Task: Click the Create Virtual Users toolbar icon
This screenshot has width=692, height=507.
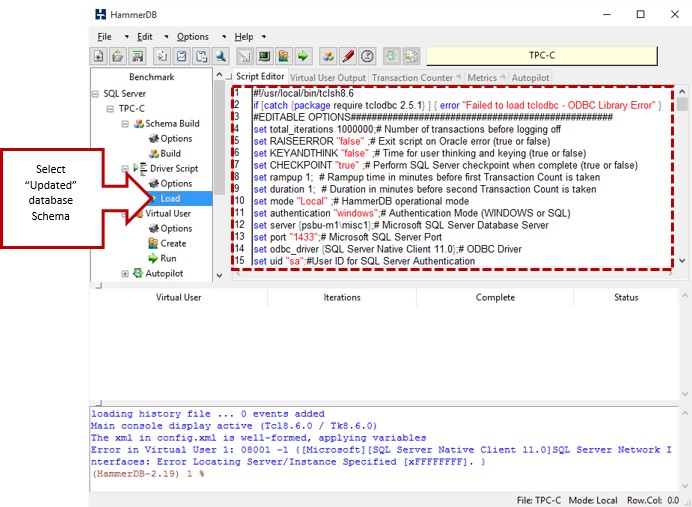Action: pyautogui.click(x=283, y=56)
